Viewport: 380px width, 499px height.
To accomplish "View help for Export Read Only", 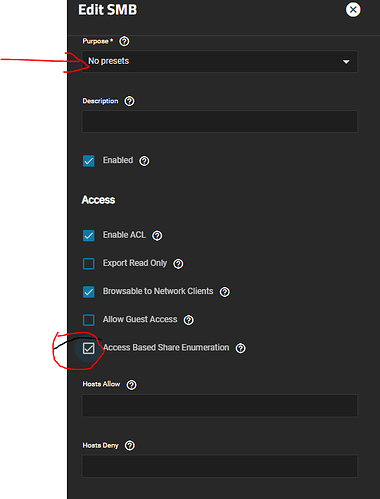I will (x=178, y=264).
